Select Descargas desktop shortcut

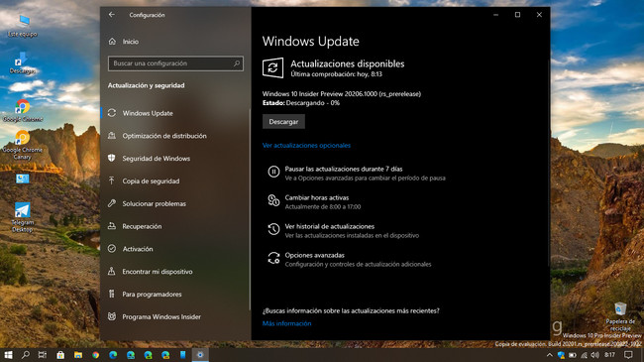coord(23,62)
